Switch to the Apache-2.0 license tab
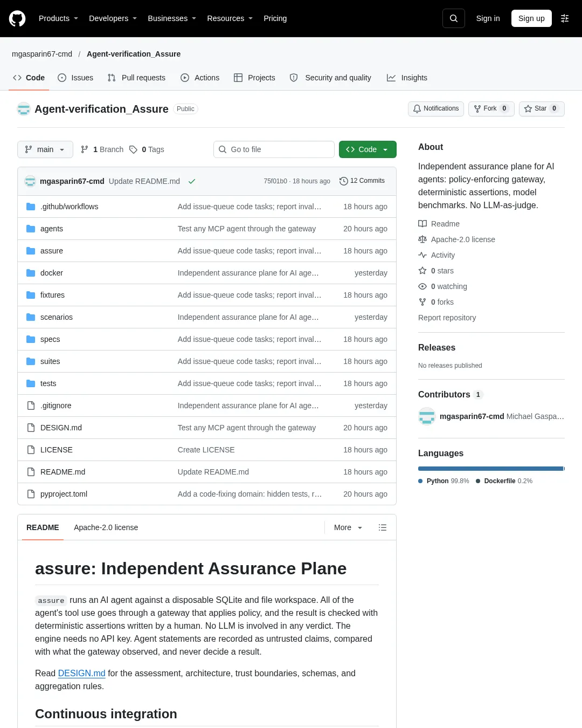Image resolution: width=582 pixels, height=728 pixels. [106, 527]
